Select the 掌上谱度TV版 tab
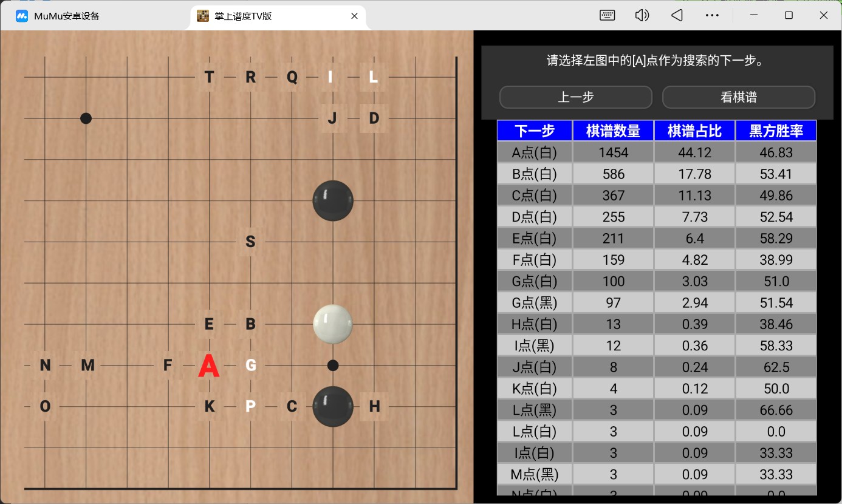Viewport: 842px width, 504px height. tap(243, 16)
